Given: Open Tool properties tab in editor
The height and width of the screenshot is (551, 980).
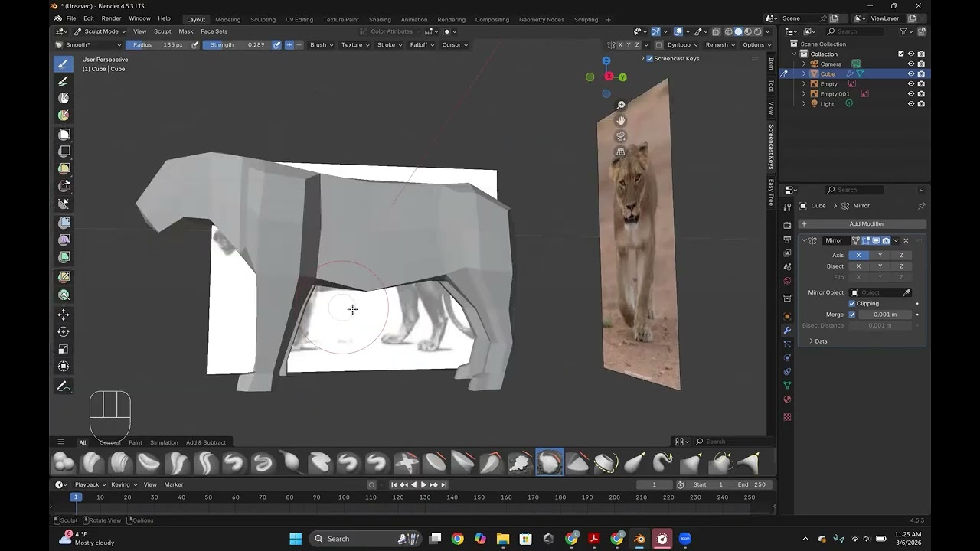Looking at the screenshot, I should pyautogui.click(x=787, y=207).
